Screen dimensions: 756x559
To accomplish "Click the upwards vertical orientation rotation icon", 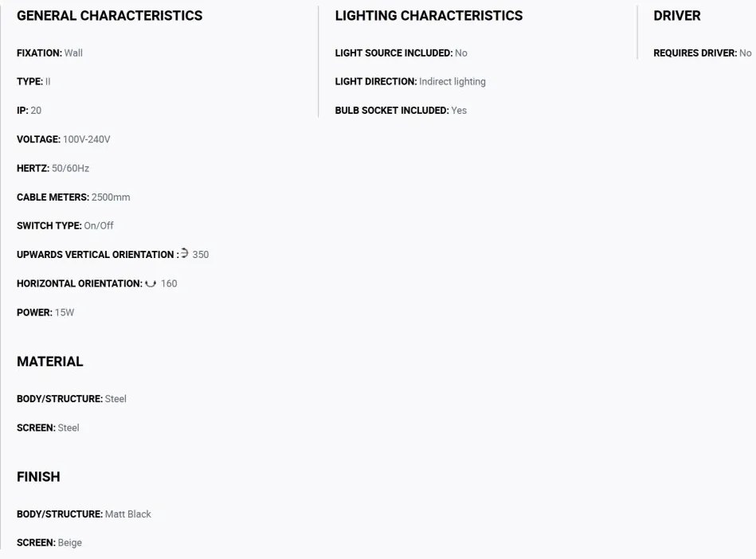I will click(x=184, y=253).
